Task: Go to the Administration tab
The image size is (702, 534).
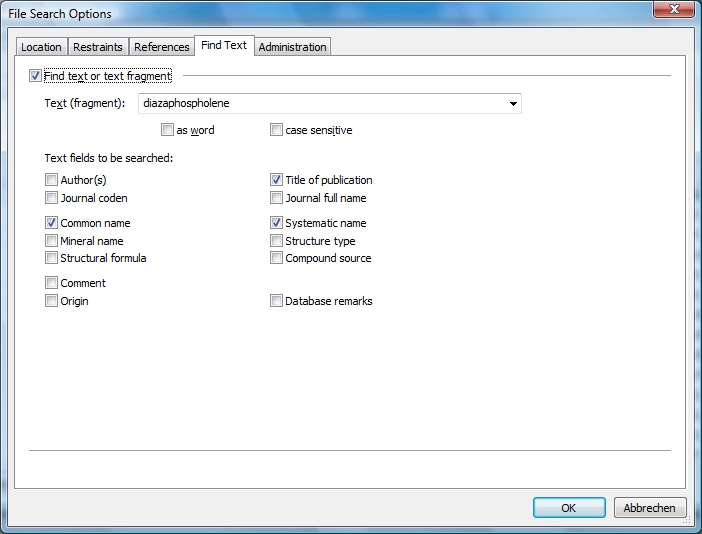Action: [x=292, y=47]
